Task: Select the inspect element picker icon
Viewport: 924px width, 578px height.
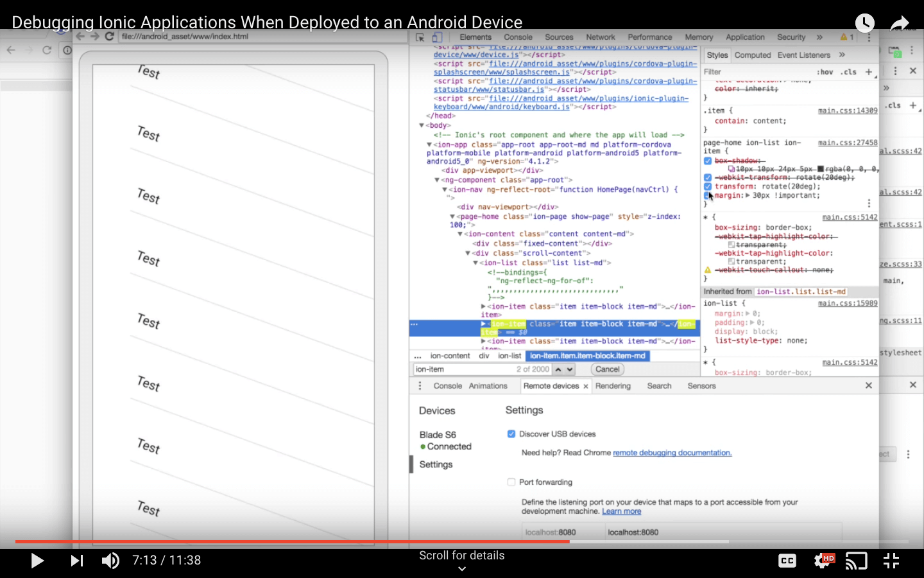Action: 420,37
